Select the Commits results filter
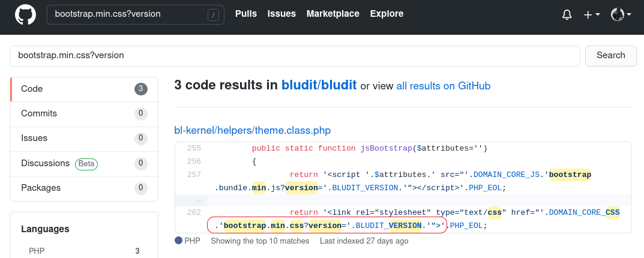Image resolution: width=644 pixels, height=258 pixels. 84,113
